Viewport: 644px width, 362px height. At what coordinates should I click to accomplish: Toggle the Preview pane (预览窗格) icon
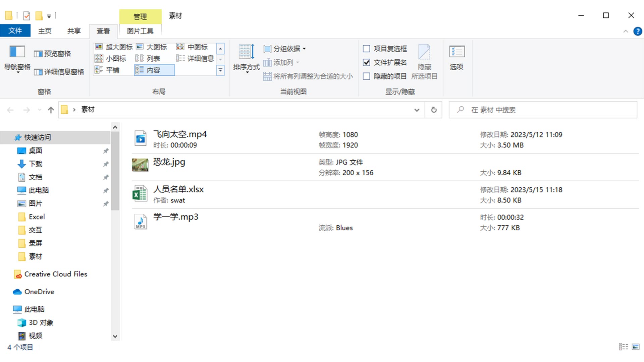click(38, 54)
